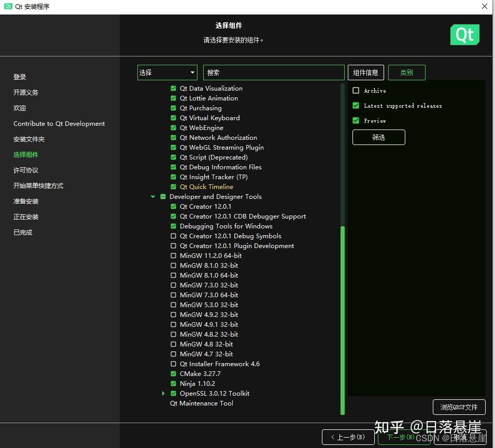Image resolution: width=495 pixels, height=448 pixels.
Task: Enable Qt Creator 12.0.1 Debug Symbols
Action: pyautogui.click(x=174, y=236)
